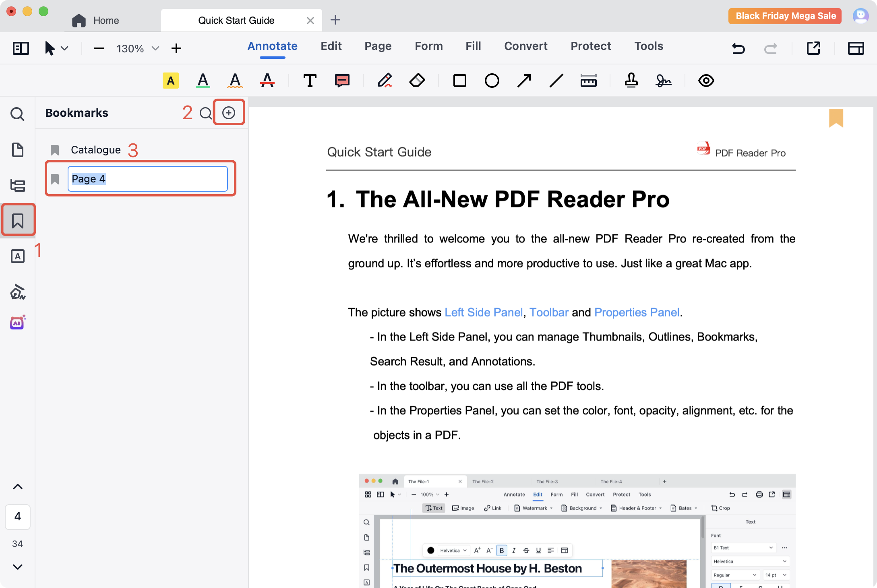
Task: Select the measurement ruler tool
Action: point(588,81)
